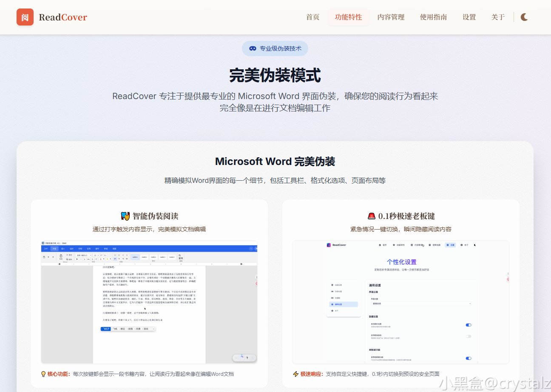
Task: Click the question mark help button in Word preview
Action: pyautogui.click(x=247, y=358)
